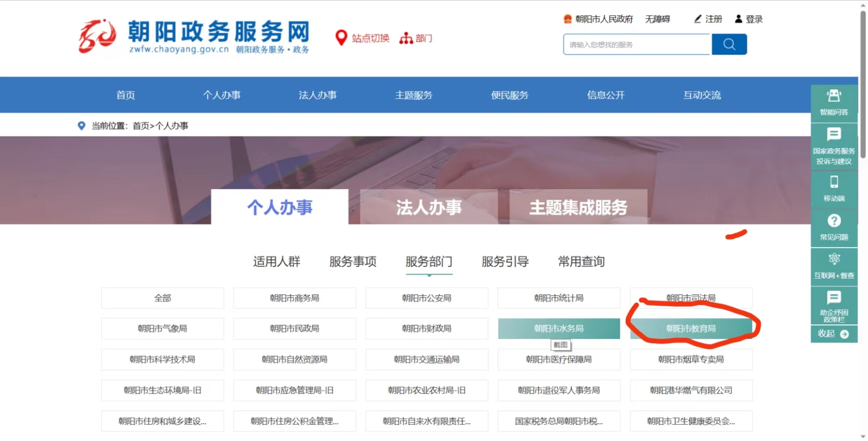Select the 常用查询 filter tab
Image resolution: width=868 pixels, height=441 pixels.
pos(581,262)
